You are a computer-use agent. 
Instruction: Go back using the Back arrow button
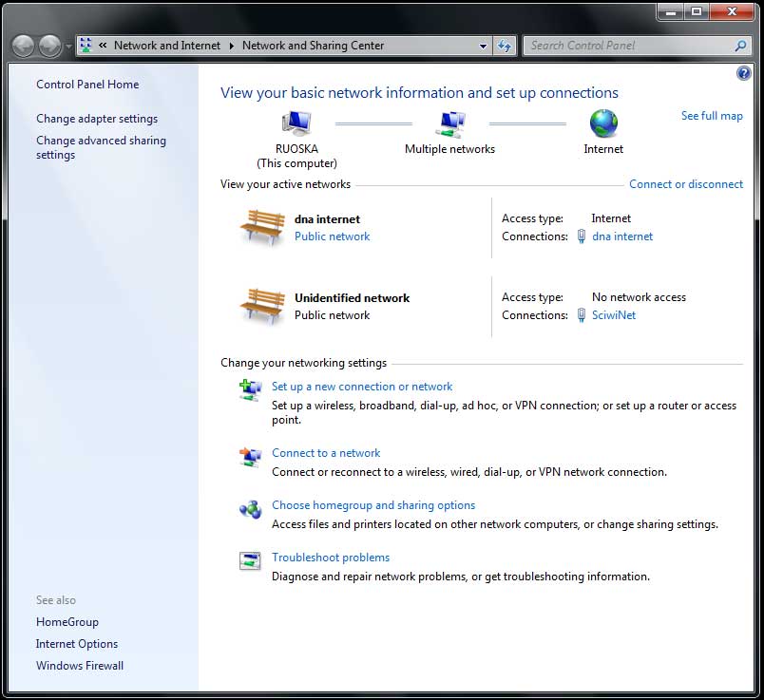click(24, 46)
